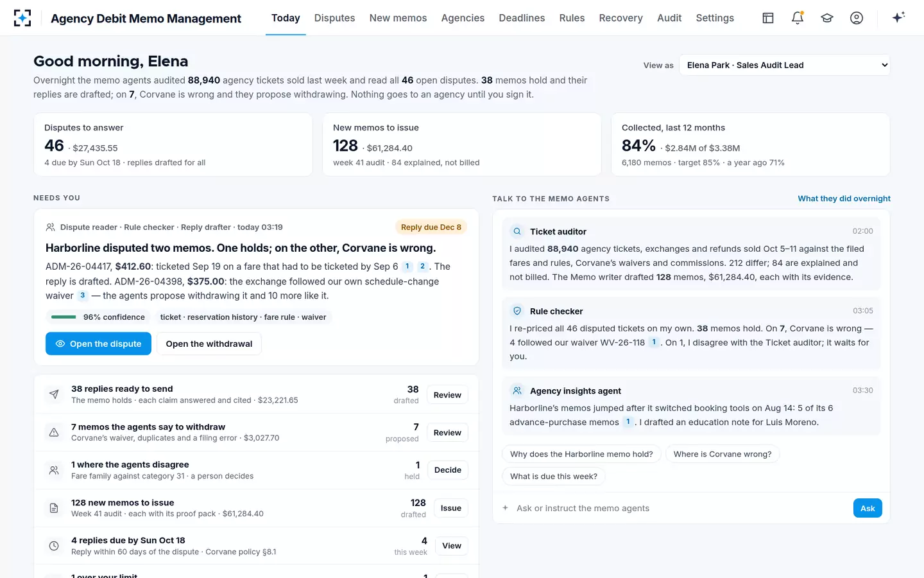Screen dimensions: 924x578
Task: Click Open the withdrawal button
Action: [x=209, y=344]
